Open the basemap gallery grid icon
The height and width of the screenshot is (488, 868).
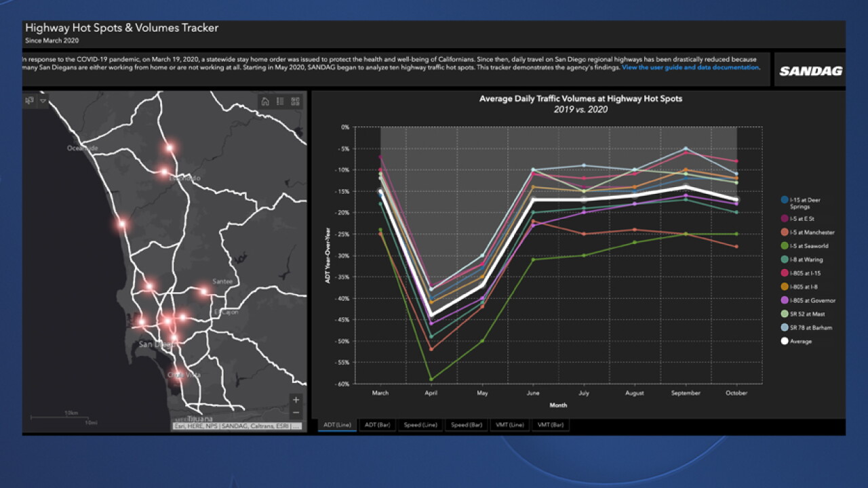click(x=295, y=101)
